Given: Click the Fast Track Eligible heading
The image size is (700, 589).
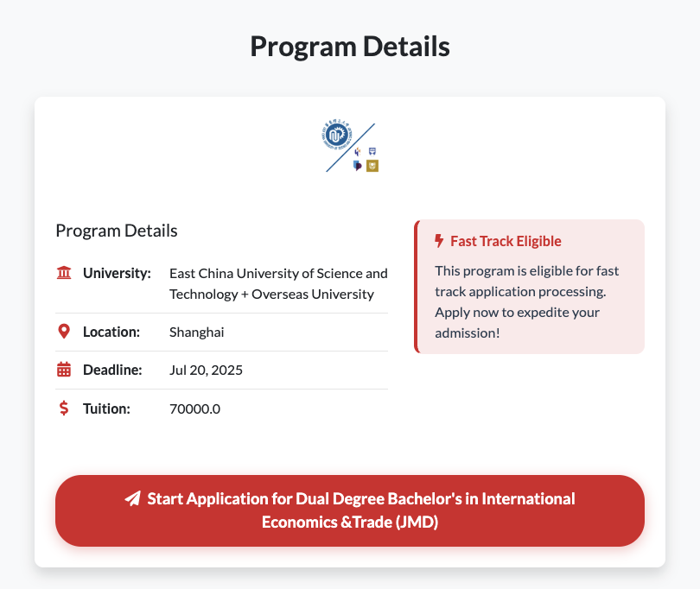Looking at the screenshot, I should (x=506, y=241).
